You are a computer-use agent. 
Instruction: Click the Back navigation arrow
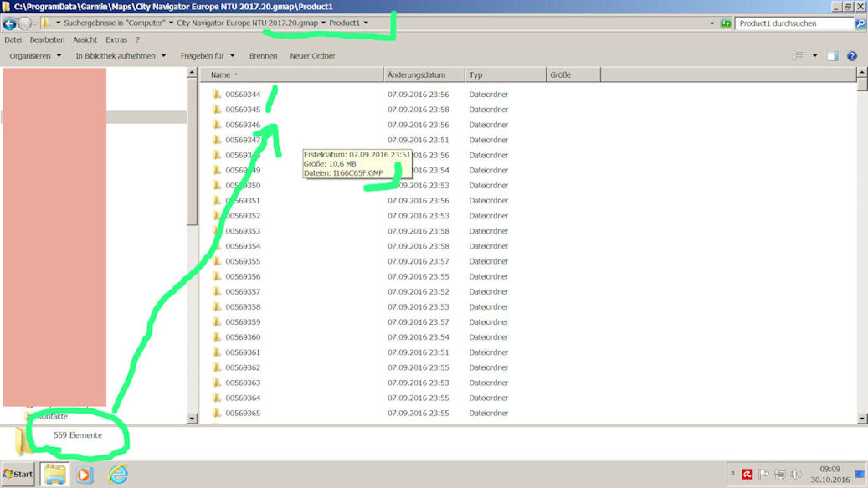point(10,23)
